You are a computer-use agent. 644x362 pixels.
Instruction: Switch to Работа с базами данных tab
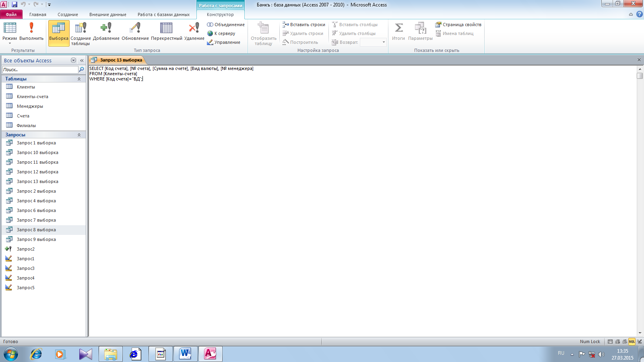click(163, 14)
